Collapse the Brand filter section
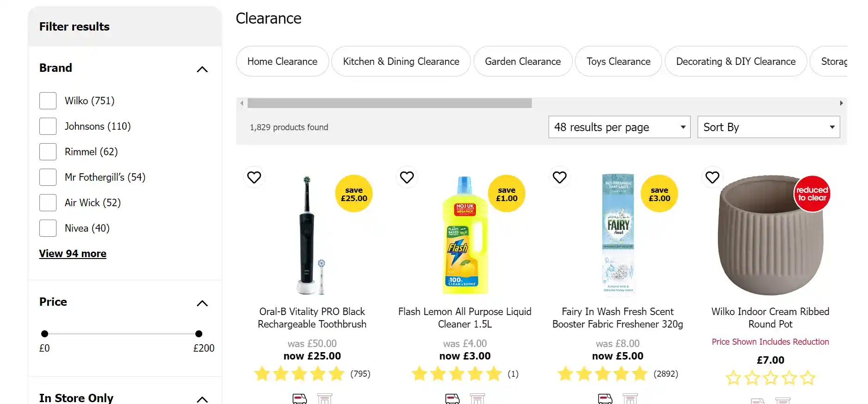Image resolution: width=868 pixels, height=404 pixels. click(x=202, y=69)
